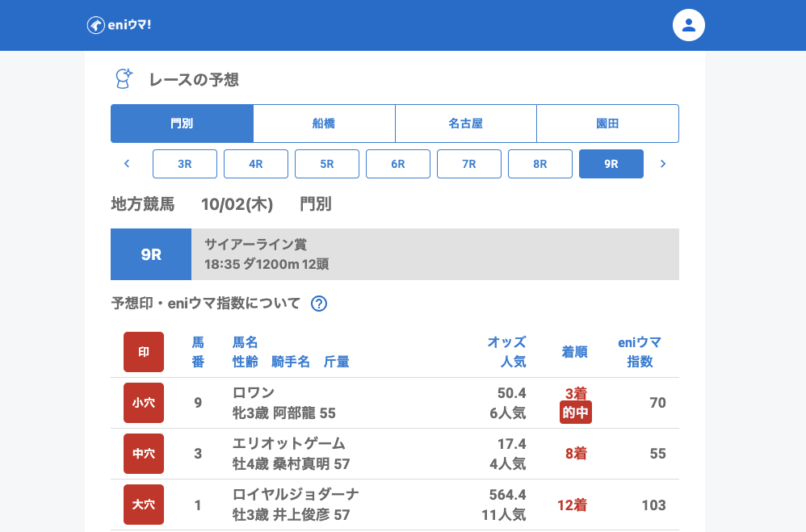Go to previous races with left chevron
Screen dimensions: 806x532
(x=127, y=164)
